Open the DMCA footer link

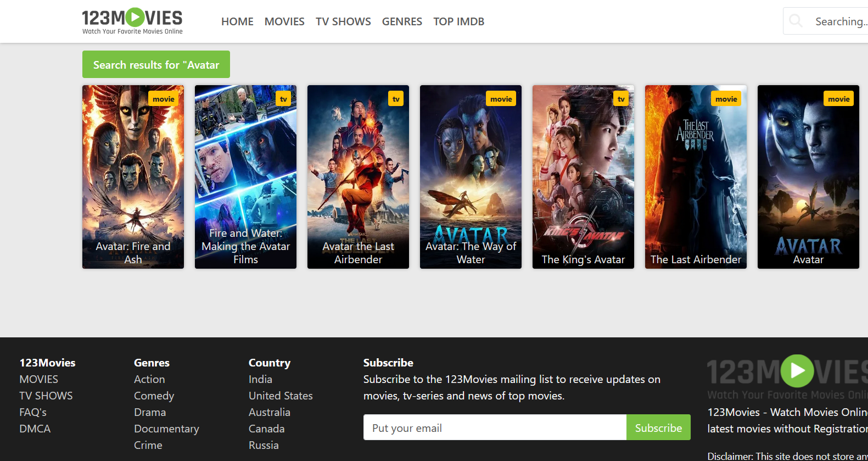(x=35, y=429)
